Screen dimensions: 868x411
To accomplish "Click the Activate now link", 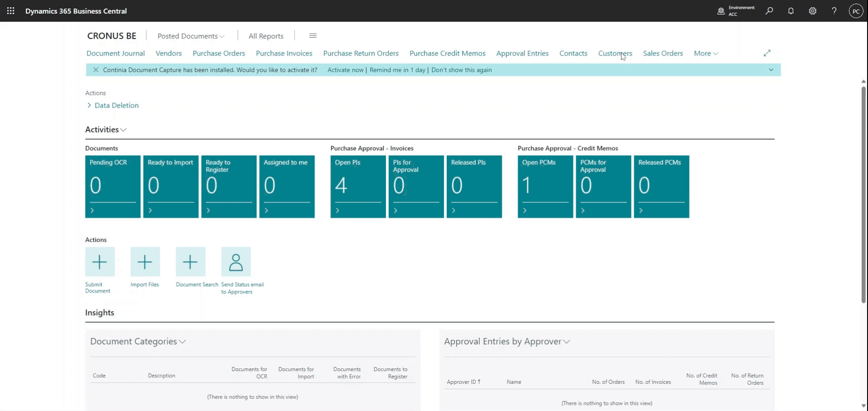I will 345,70.
